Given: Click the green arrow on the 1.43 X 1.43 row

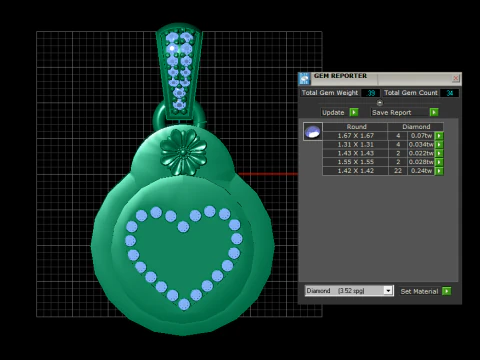Looking at the screenshot, I should 439,153.
